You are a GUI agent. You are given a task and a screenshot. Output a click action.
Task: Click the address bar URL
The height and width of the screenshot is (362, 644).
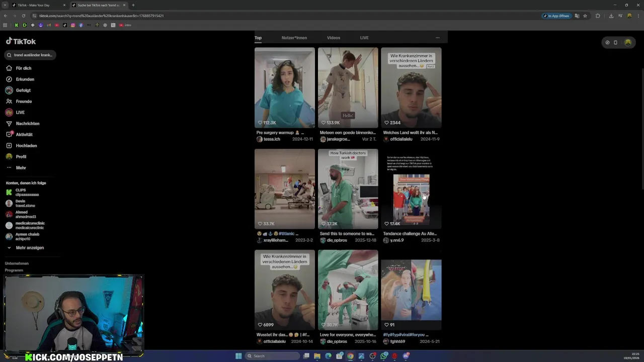101,16
